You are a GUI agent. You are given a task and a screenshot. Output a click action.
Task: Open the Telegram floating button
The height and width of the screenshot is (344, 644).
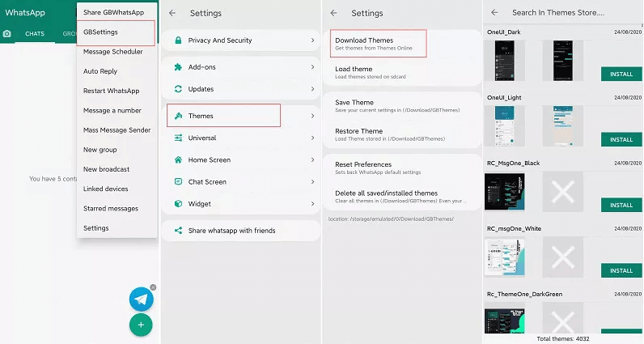point(141,299)
